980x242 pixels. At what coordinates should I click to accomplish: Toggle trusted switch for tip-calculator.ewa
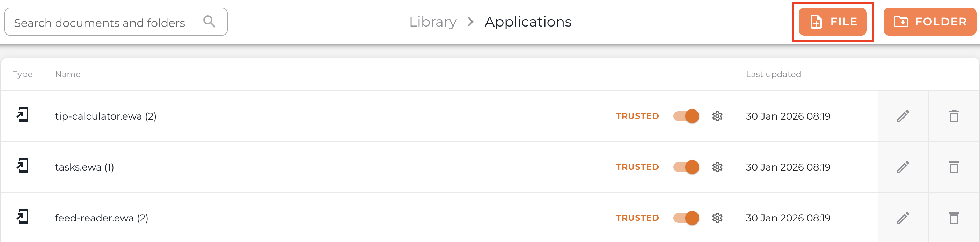(x=686, y=116)
